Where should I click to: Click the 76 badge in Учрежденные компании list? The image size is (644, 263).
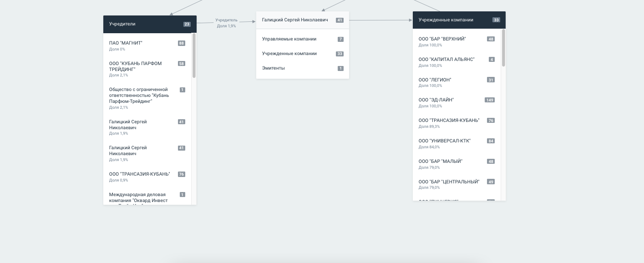[491, 121]
